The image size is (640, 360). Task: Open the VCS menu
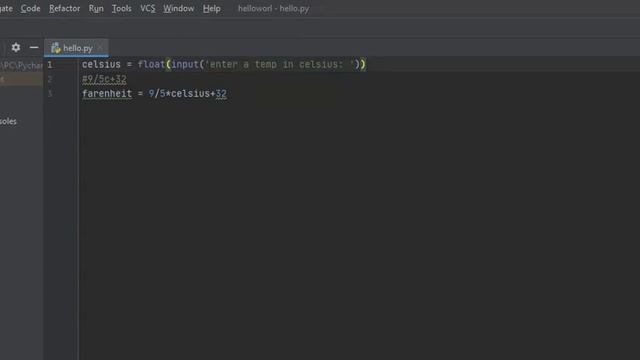pos(148,8)
